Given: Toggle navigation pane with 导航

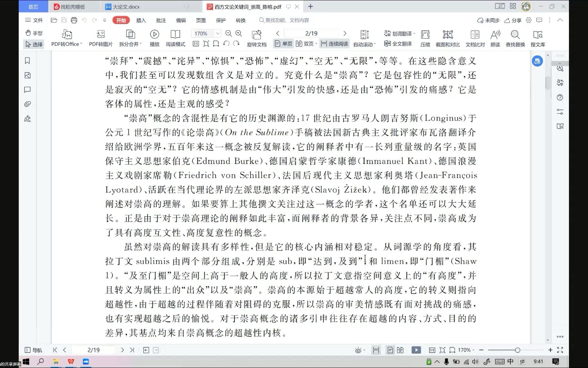Looking at the screenshot, I should 33,350.
